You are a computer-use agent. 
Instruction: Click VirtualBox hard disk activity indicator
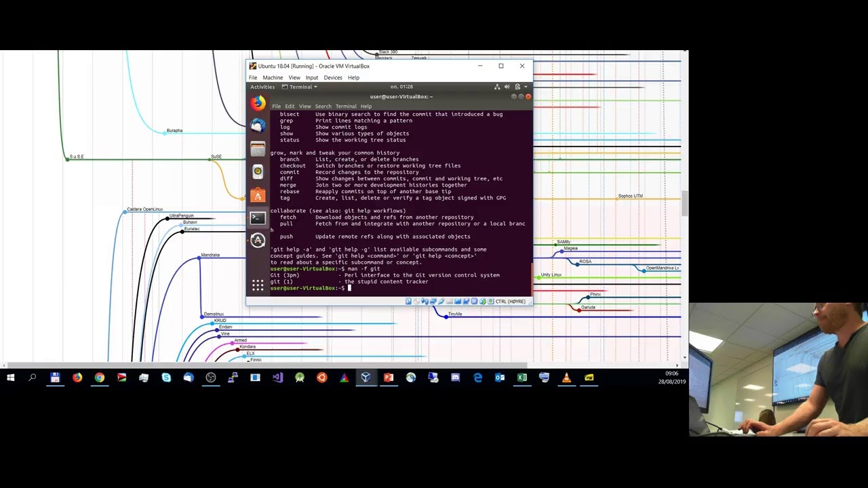[x=408, y=301]
